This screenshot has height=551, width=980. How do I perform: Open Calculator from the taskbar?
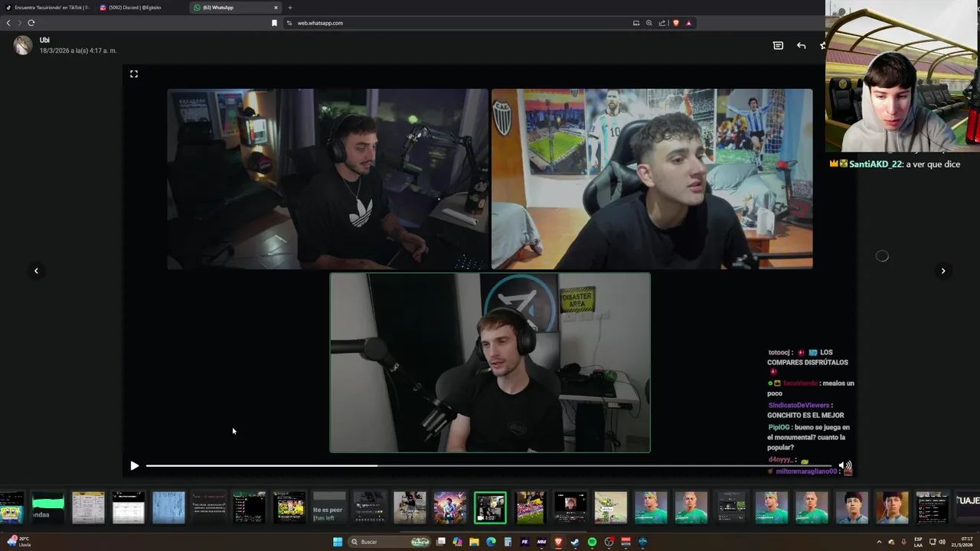[x=508, y=542]
